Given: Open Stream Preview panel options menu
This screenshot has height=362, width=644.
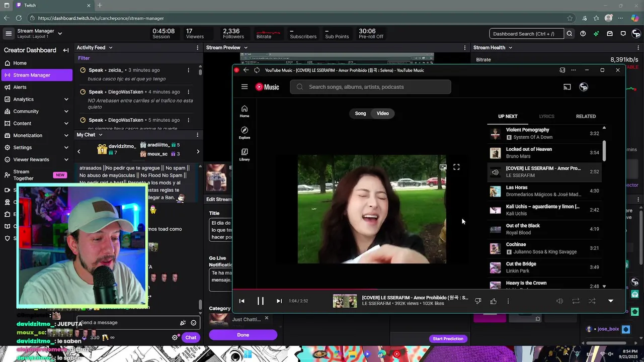Looking at the screenshot, I should tap(465, 47).
